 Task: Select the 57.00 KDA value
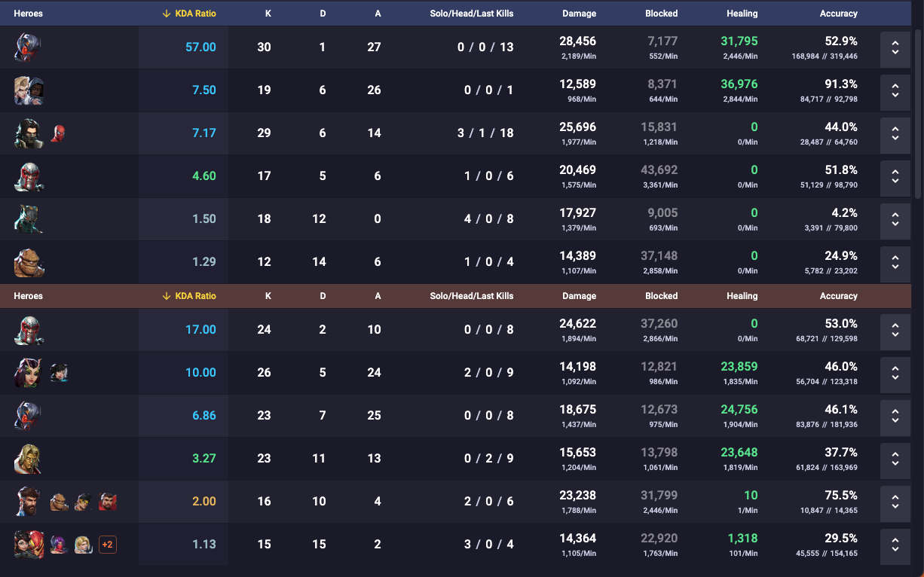200,47
